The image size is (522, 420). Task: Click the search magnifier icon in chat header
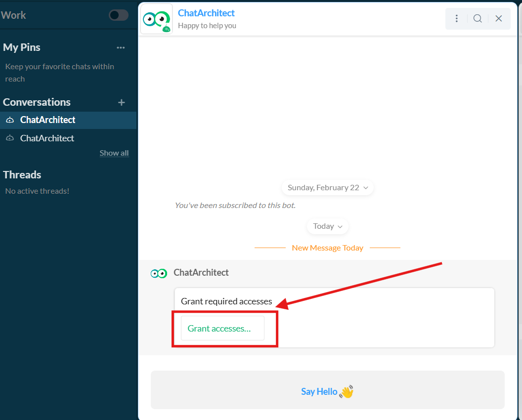(x=478, y=19)
